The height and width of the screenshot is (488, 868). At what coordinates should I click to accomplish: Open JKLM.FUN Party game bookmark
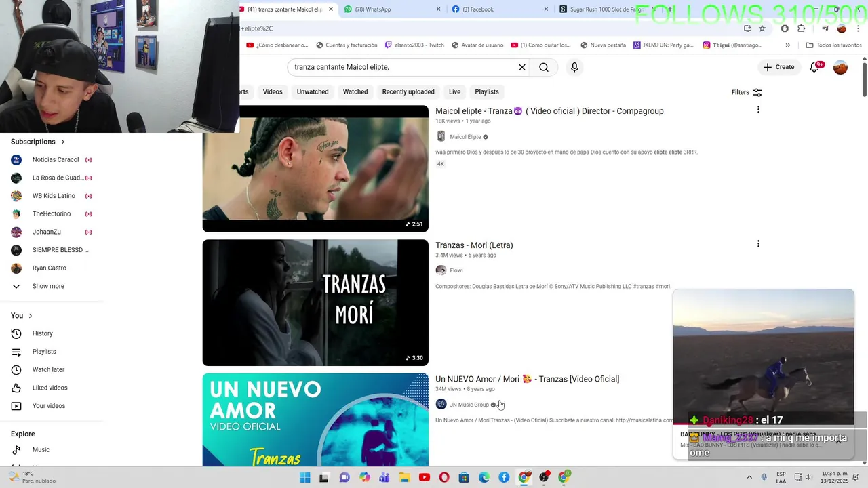663,45
